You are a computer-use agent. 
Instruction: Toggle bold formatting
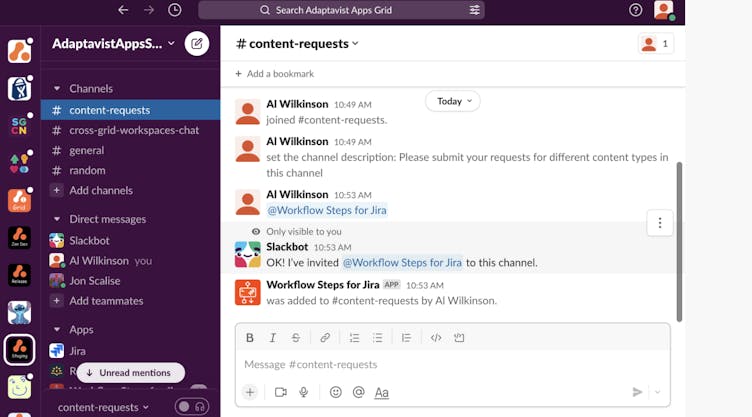tap(250, 338)
